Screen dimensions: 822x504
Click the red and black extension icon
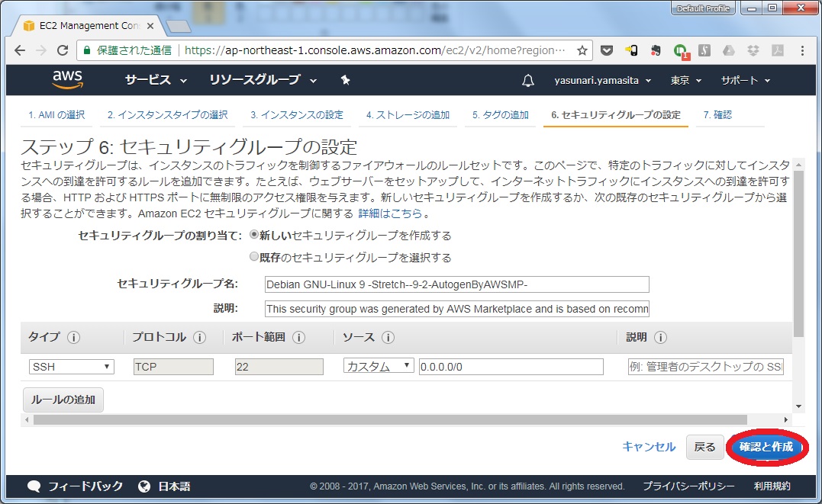pyautogui.click(x=656, y=50)
